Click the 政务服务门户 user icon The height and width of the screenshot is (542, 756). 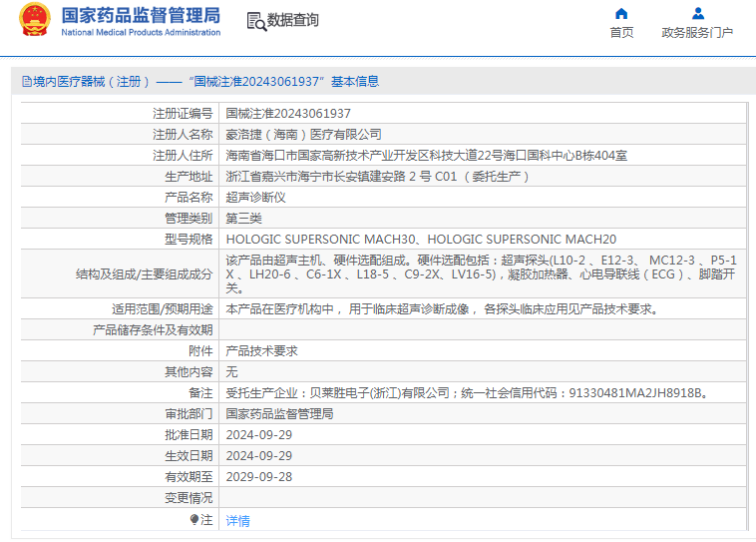(697, 13)
